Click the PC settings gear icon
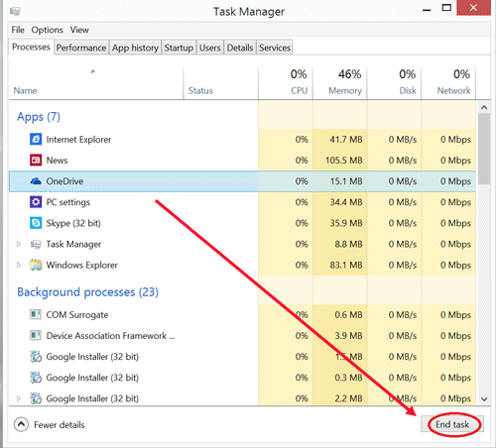The height and width of the screenshot is (448, 496). 36,202
